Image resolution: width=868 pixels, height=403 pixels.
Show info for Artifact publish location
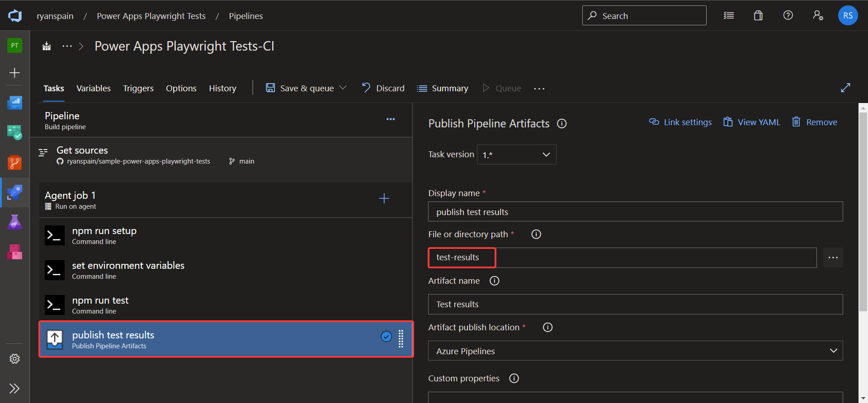coord(547,327)
